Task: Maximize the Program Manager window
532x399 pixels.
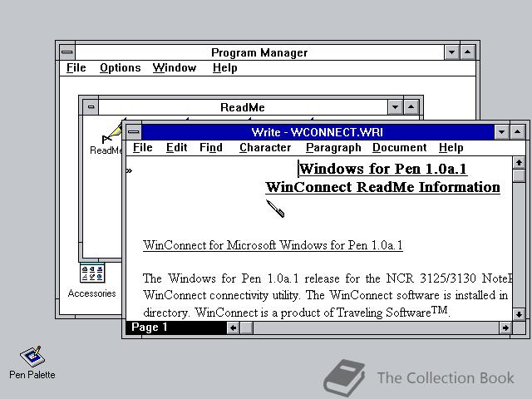Action: (467, 52)
